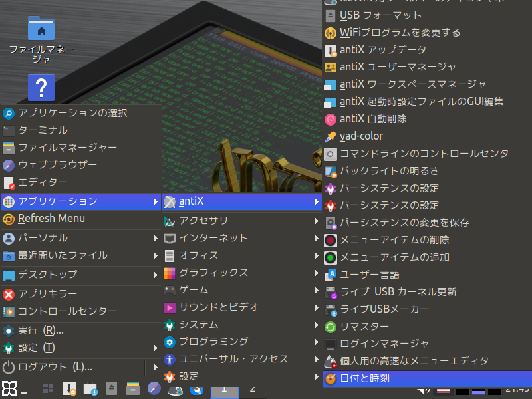Expand the アプリケーション submenu arrow
532x399 pixels.
coord(156,202)
